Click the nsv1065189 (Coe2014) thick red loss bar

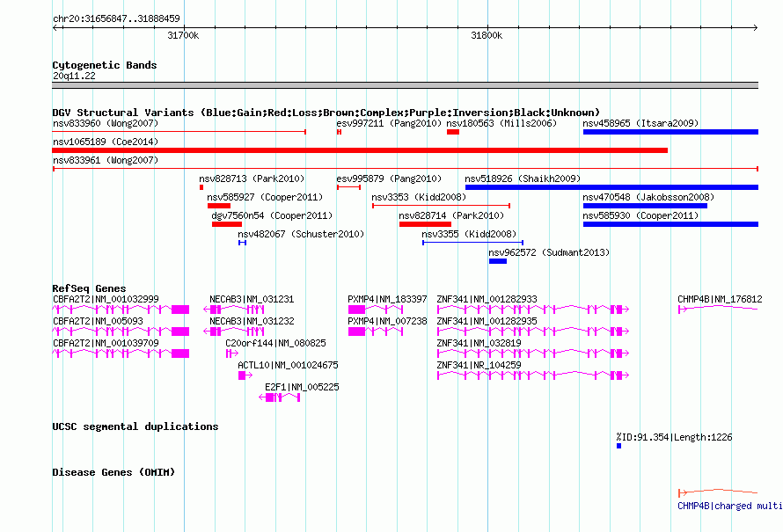[x=360, y=150]
